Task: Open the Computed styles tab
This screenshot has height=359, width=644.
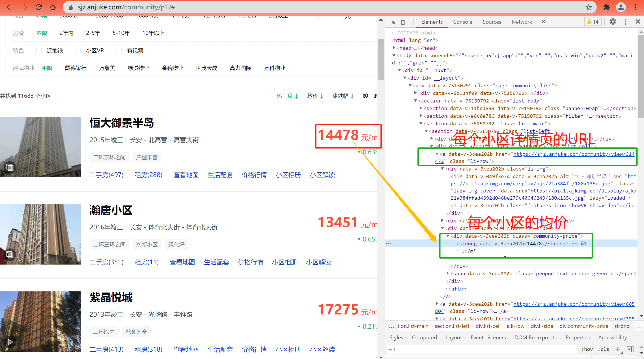Action: click(424, 337)
